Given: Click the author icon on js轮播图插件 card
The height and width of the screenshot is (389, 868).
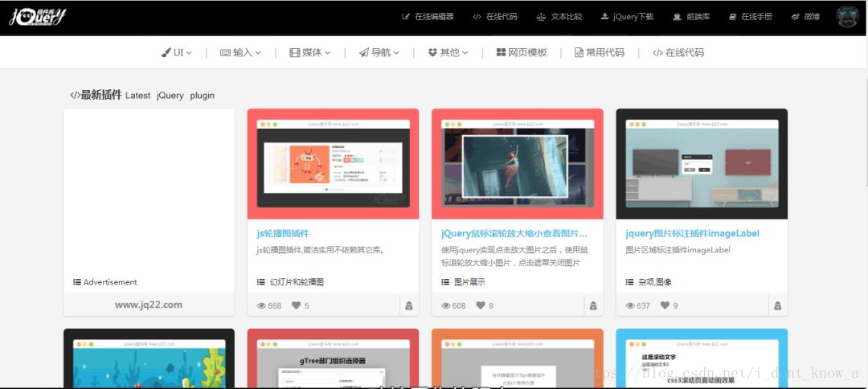Looking at the screenshot, I should point(409,305).
